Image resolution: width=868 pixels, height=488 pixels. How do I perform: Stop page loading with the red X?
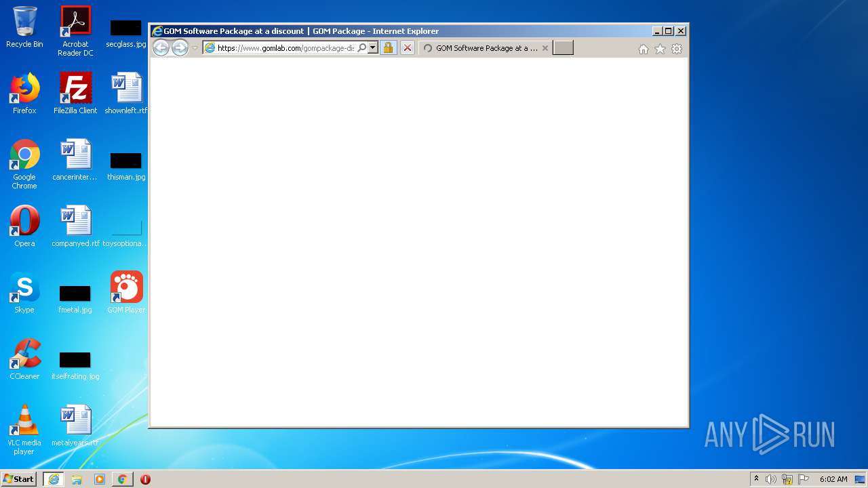407,48
